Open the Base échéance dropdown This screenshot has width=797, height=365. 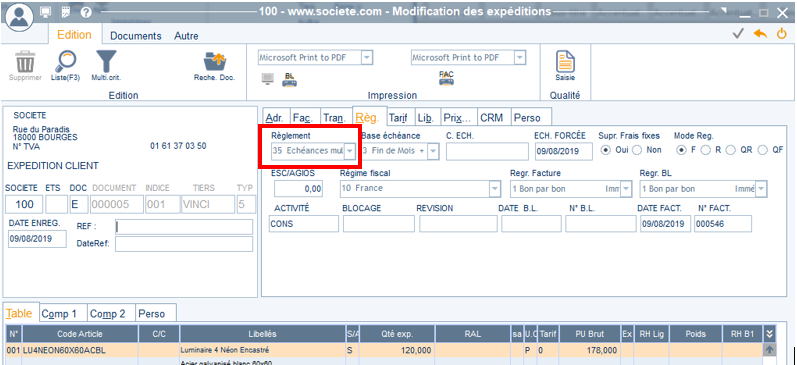coord(434,151)
